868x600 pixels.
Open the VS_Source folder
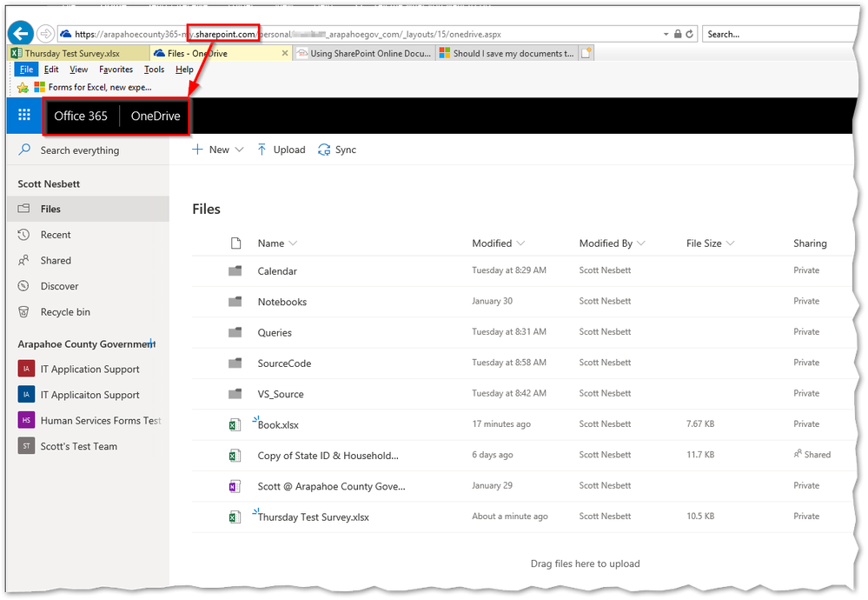(280, 394)
